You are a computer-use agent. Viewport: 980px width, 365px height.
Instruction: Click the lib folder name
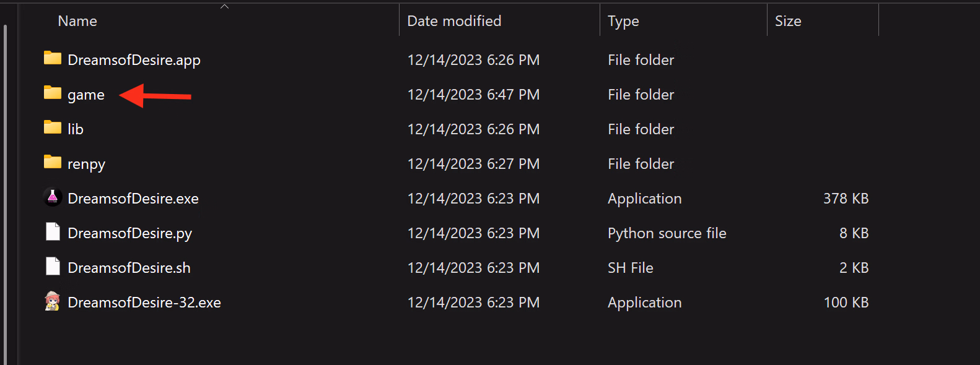pyautogui.click(x=76, y=129)
